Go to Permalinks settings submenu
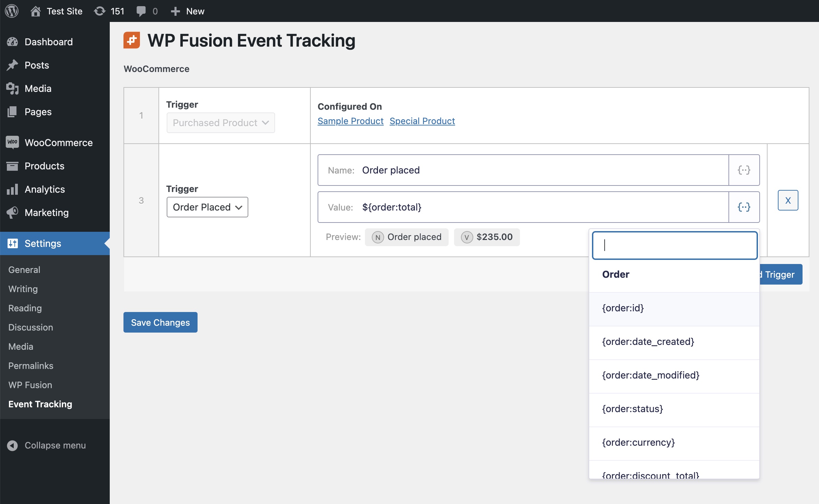 tap(31, 366)
